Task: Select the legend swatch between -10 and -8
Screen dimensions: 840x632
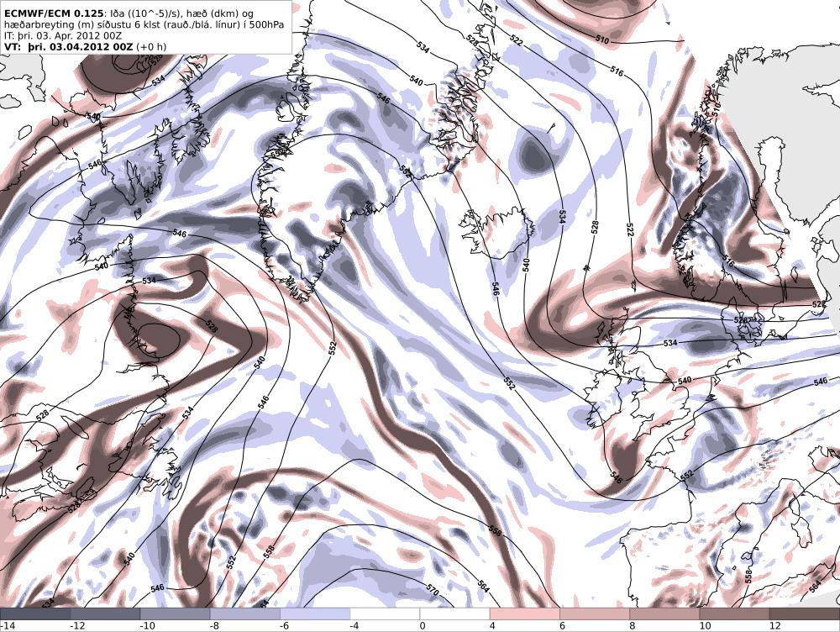Action: click(176, 614)
